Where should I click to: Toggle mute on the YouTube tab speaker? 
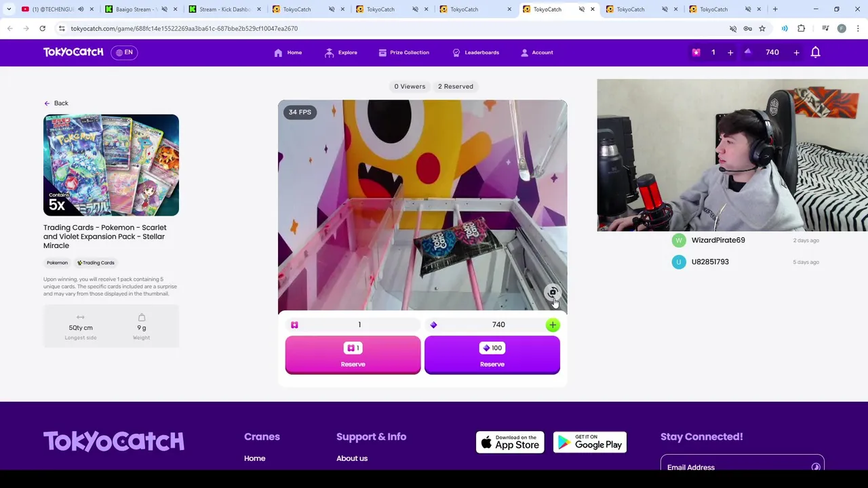pyautogui.click(x=80, y=9)
